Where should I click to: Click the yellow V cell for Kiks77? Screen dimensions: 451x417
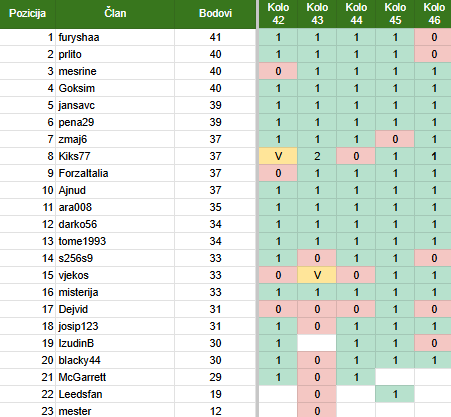278,156
